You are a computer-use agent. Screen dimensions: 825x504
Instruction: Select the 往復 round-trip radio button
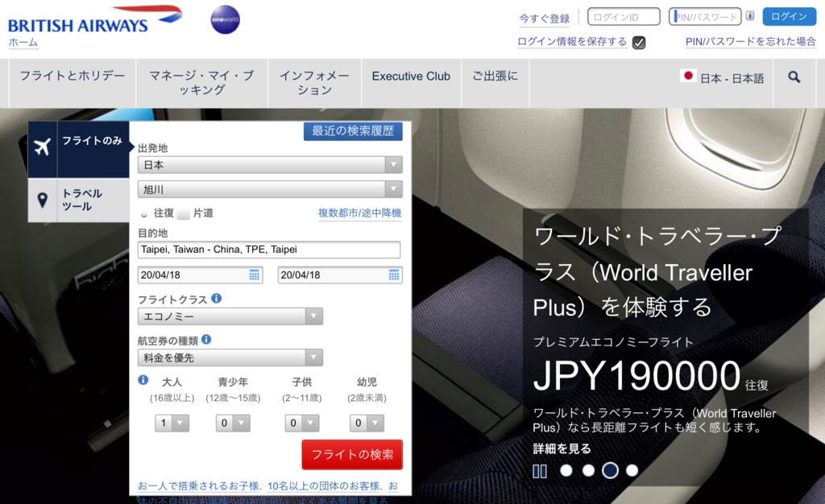tap(143, 214)
